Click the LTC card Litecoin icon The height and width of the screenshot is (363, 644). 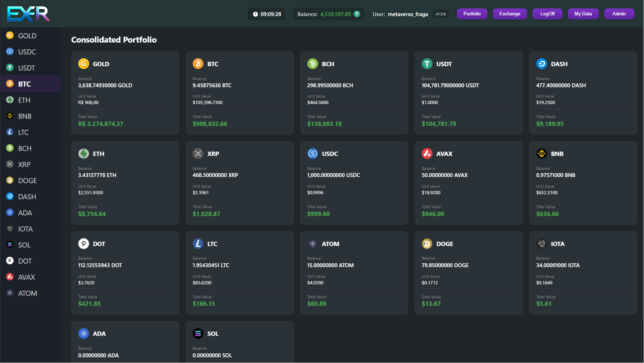(x=198, y=244)
